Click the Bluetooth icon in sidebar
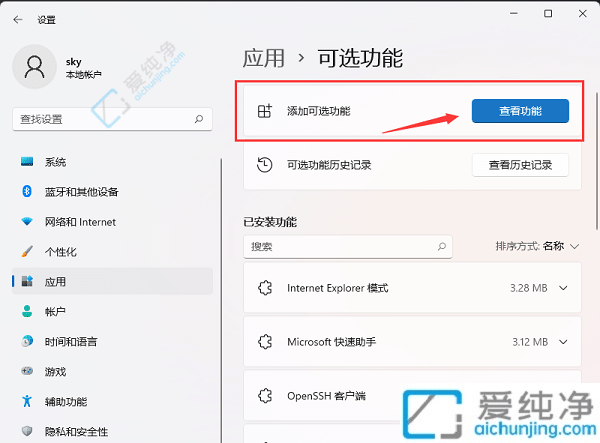600x443 pixels. tap(27, 191)
